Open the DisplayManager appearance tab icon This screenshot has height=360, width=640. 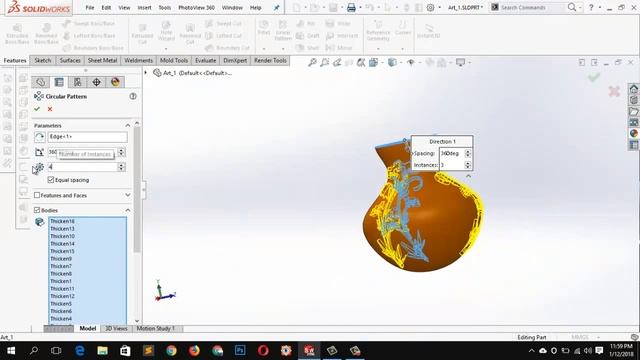click(115, 82)
